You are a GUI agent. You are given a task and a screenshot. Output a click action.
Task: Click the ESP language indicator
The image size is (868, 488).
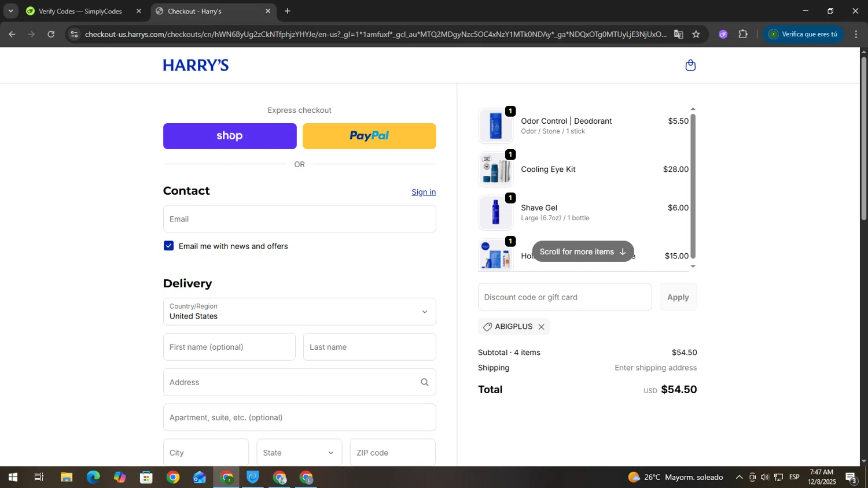click(x=794, y=478)
